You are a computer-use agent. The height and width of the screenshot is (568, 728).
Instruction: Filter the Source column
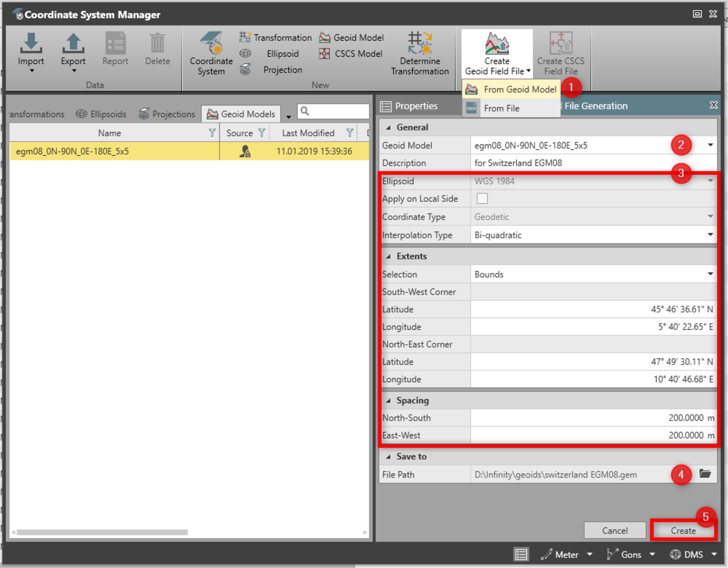click(262, 133)
